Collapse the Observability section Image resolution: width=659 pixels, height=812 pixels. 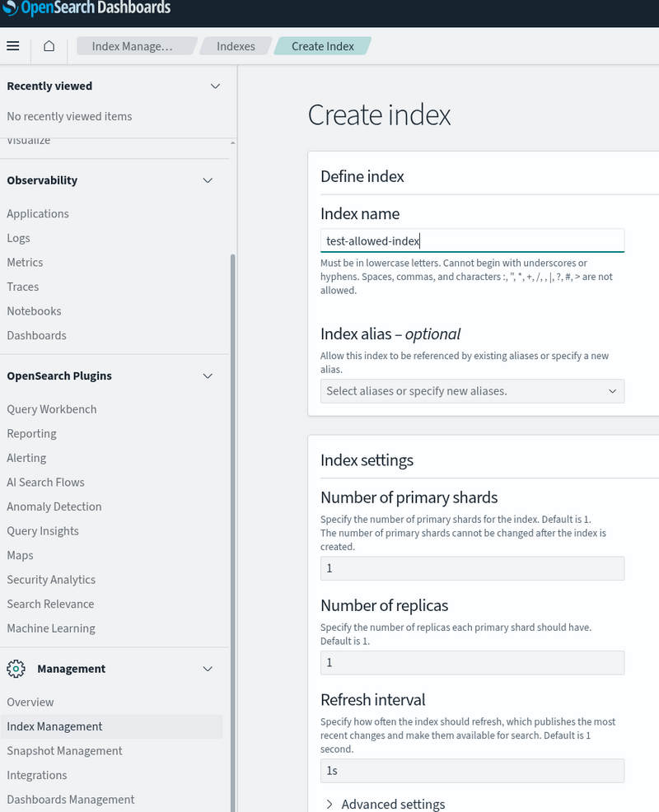208,180
